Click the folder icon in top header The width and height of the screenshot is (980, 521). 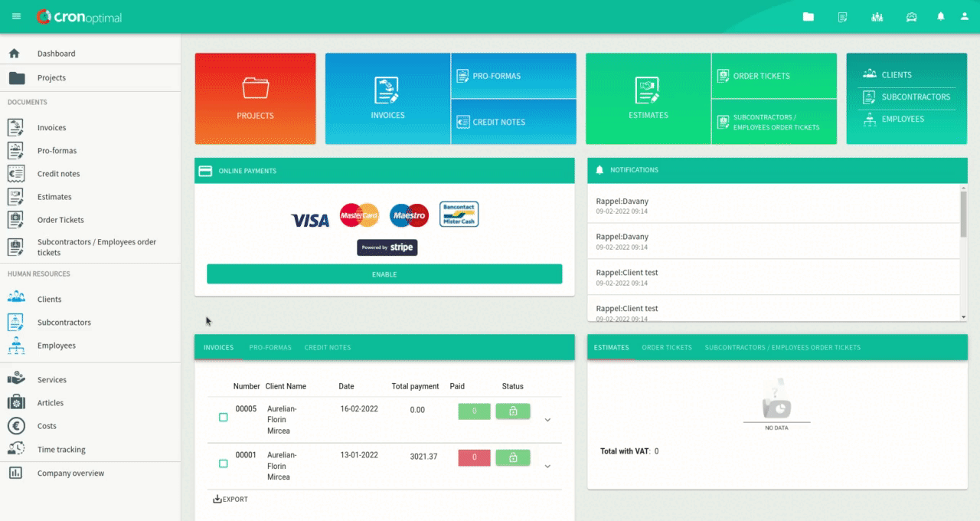pos(808,17)
